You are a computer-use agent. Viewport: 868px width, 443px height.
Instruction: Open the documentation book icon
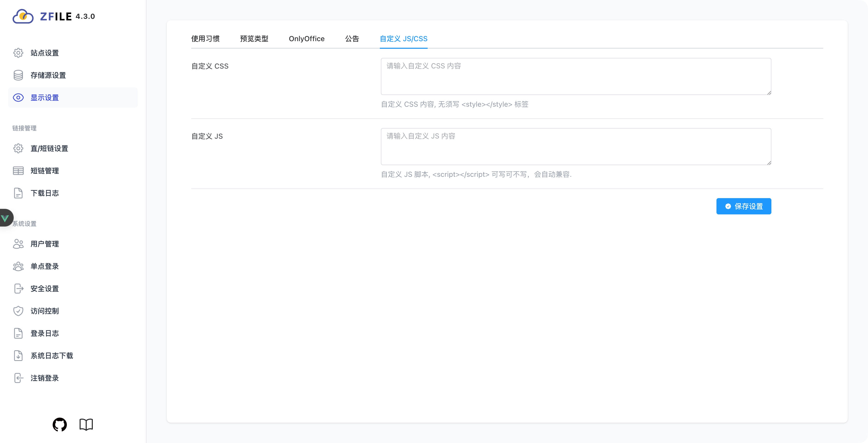click(86, 424)
